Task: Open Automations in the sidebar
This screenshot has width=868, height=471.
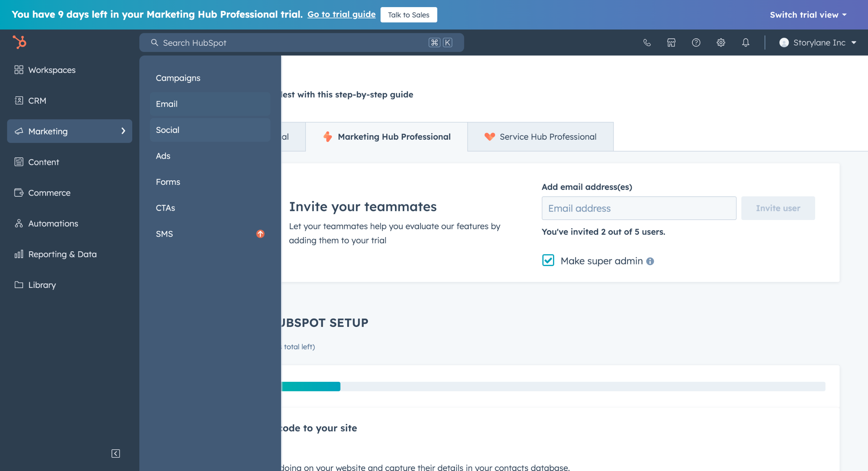Action: point(70,223)
